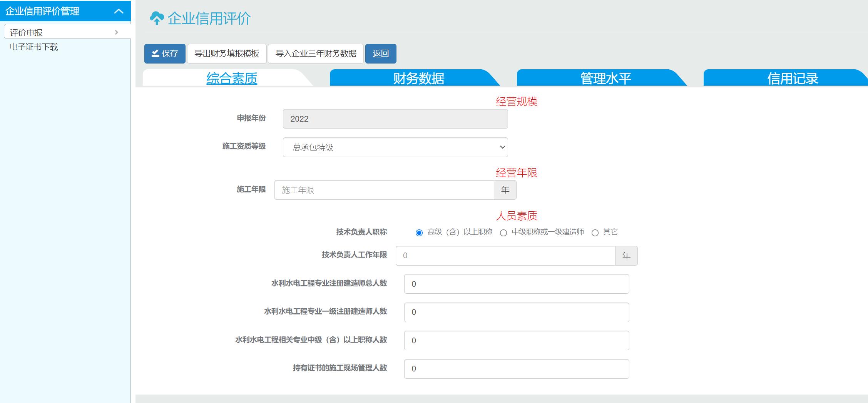Select 高级（含）以上职称 radio option
This screenshot has height=403, width=868.
(x=419, y=233)
